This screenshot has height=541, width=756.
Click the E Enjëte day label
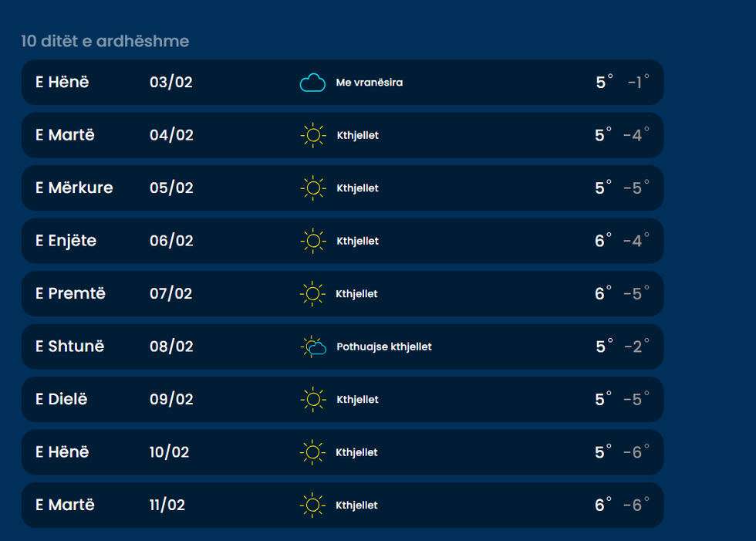(66, 241)
